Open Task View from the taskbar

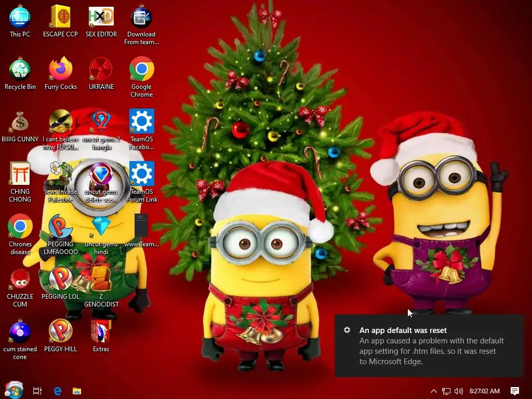pos(37,391)
